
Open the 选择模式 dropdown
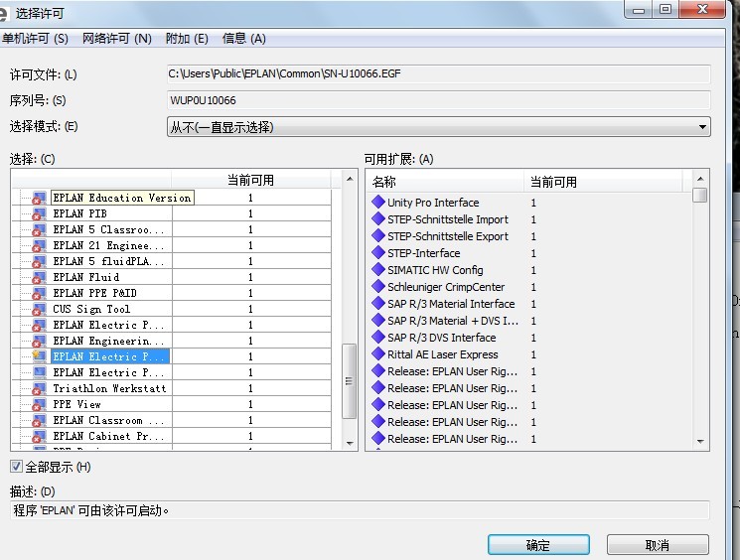pos(438,127)
